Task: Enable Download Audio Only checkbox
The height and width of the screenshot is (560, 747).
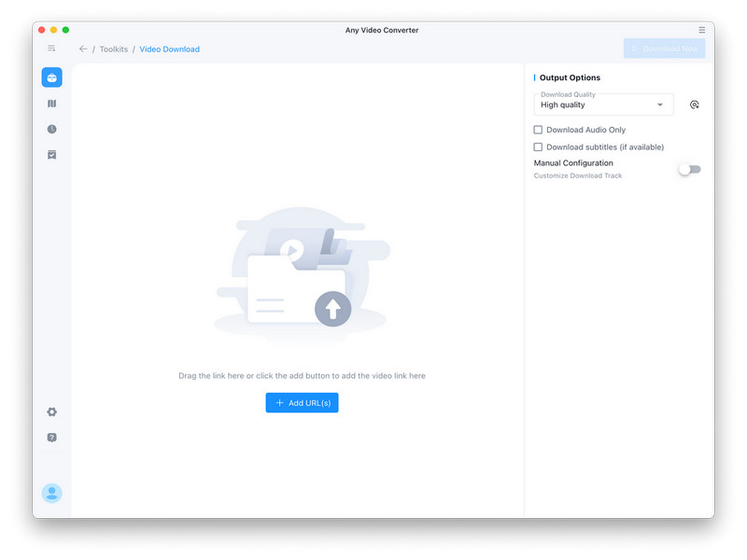Action: click(x=538, y=130)
